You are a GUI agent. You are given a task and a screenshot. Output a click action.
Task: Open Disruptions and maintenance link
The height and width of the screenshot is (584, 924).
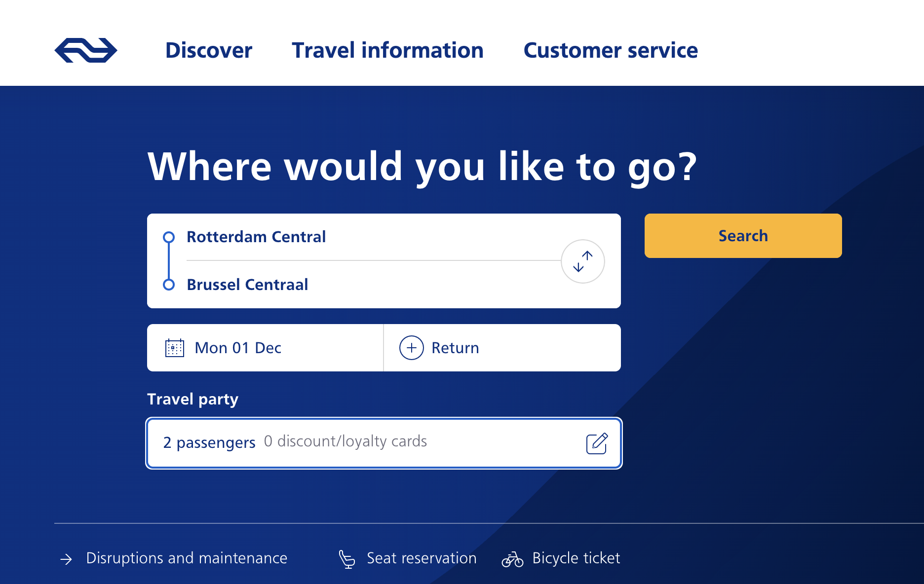point(187,558)
